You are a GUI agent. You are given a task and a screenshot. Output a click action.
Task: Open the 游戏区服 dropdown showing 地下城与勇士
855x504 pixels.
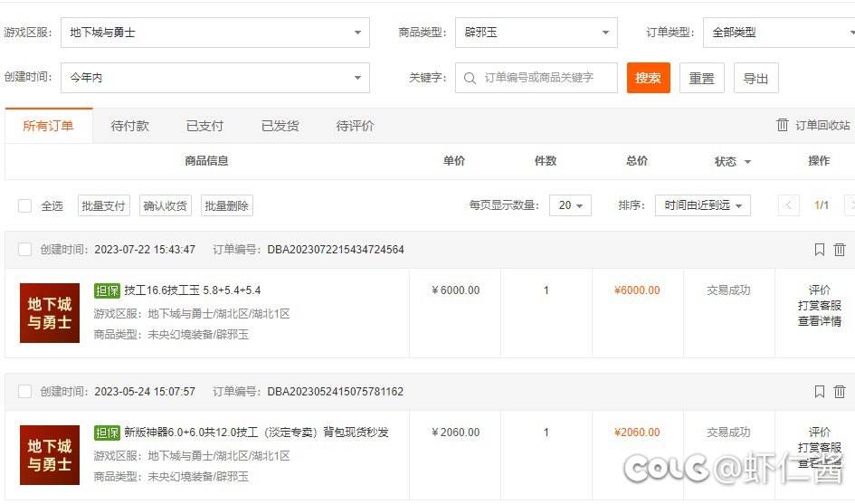coord(214,33)
